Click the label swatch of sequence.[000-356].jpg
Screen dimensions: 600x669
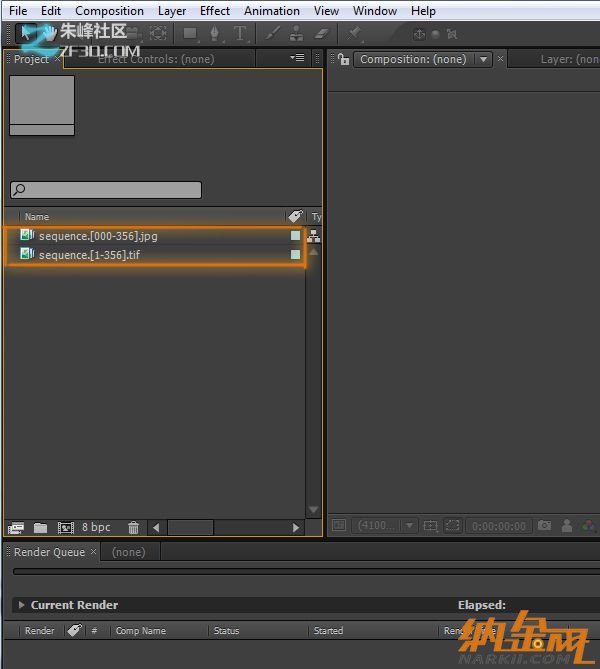(295, 236)
